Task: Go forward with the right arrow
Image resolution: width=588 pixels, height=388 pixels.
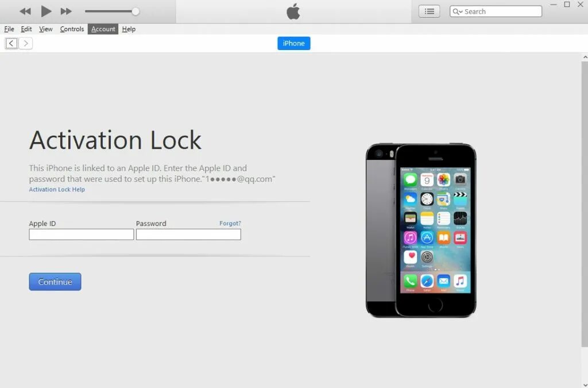Action: pyautogui.click(x=25, y=44)
